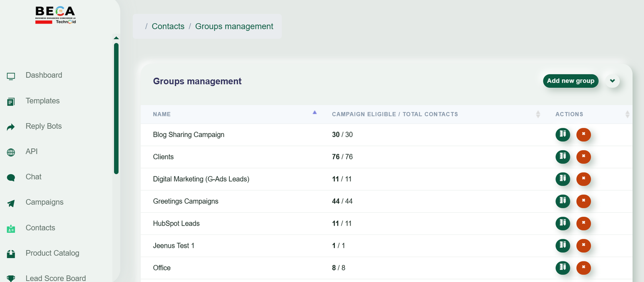
Task: Click the API globe icon
Action: pyautogui.click(x=11, y=152)
